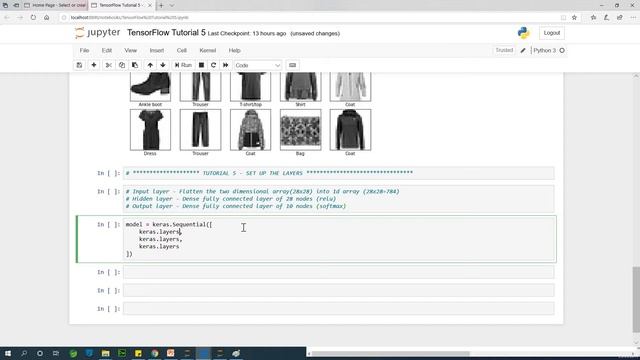Screen dimensions: 640x360
Task: Switch to the Home Page browser tab
Action: tap(55, 5)
